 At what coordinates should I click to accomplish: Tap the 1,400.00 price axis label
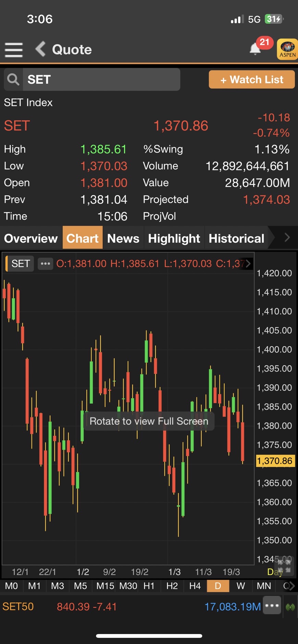(x=274, y=349)
